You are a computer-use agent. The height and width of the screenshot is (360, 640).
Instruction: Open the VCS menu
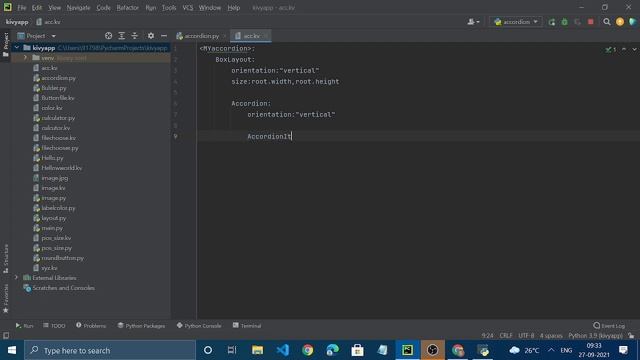click(188, 8)
